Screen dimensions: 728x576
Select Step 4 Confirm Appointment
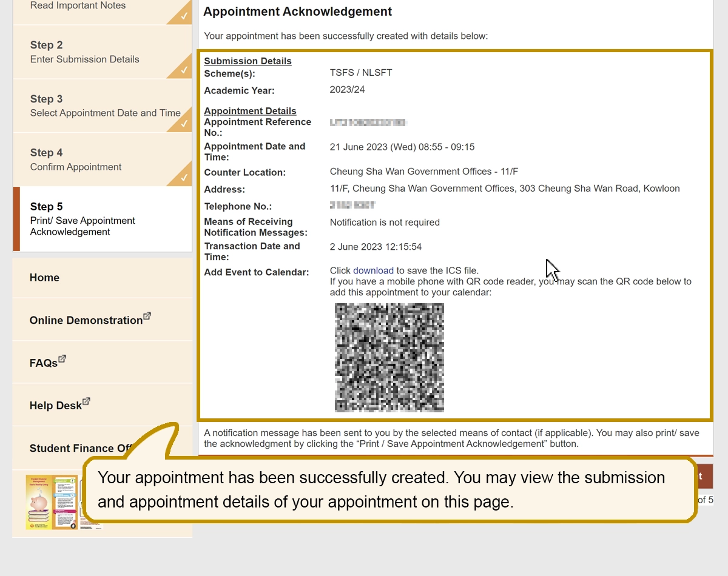point(102,159)
